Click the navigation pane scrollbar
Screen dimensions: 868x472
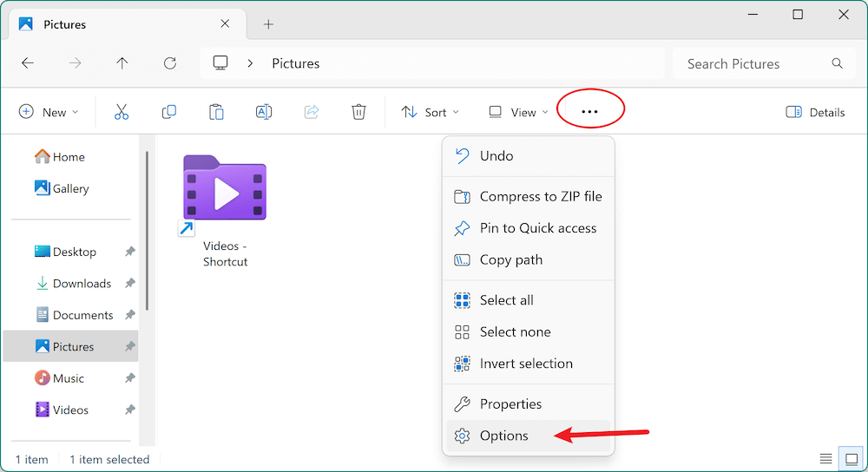click(x=147, y=230)
